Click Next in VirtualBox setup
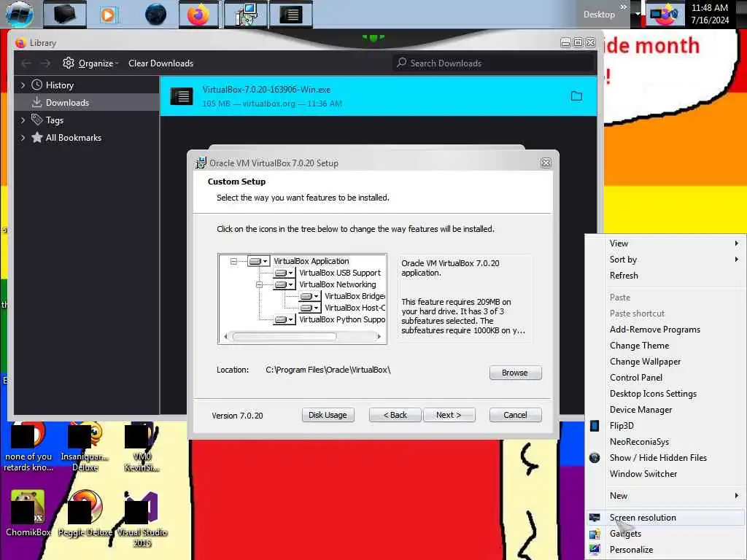Viewport: 747px width, 560px height. (x=449, y=415)
